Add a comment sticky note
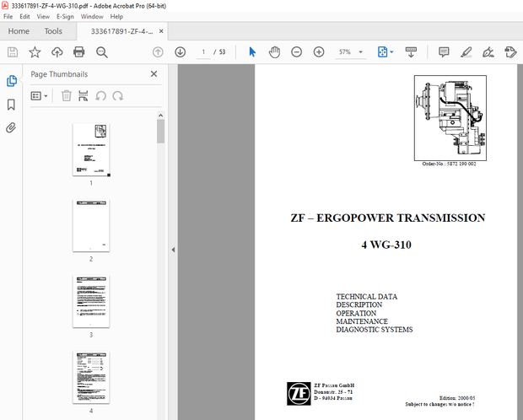 point(444,52)
